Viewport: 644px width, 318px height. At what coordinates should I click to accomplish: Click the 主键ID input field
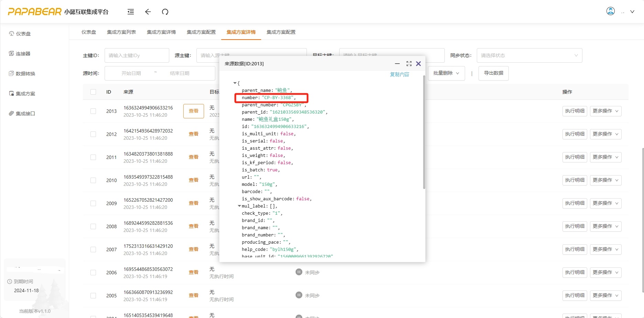(137, 55)
